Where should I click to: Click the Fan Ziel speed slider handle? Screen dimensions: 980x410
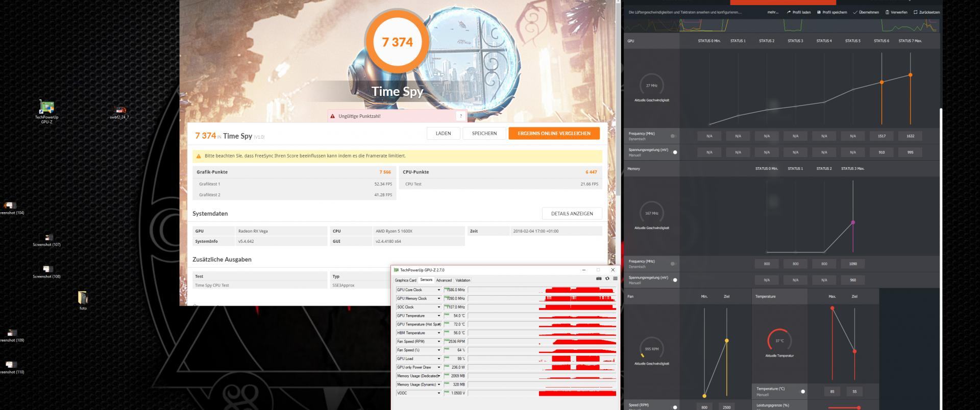pos(726,341)
